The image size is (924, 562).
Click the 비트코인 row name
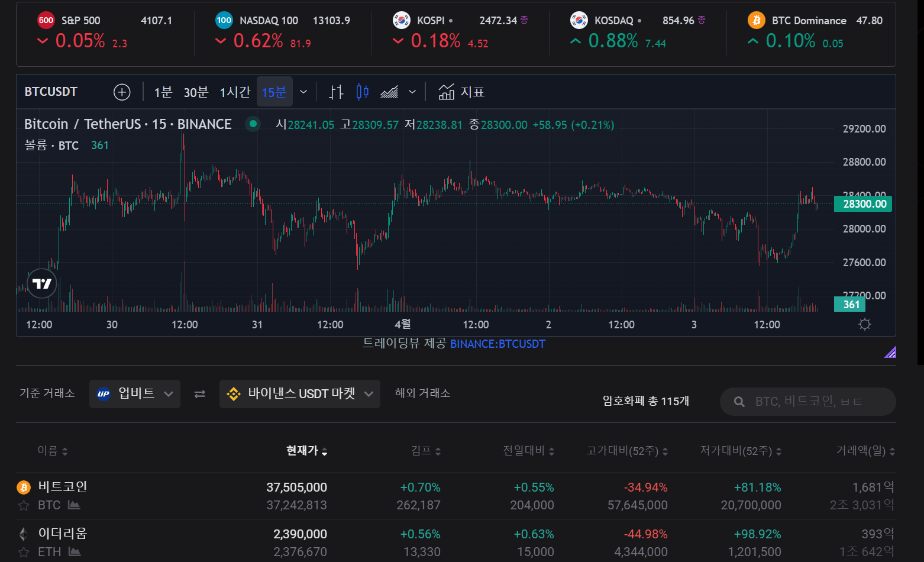tap(63, 486)
